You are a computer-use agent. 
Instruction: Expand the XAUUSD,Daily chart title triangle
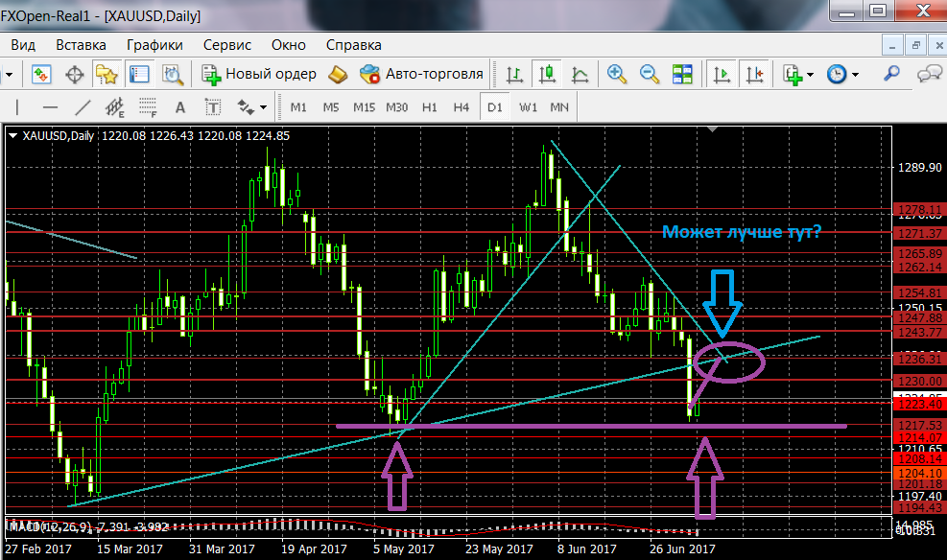click(12, 136)
